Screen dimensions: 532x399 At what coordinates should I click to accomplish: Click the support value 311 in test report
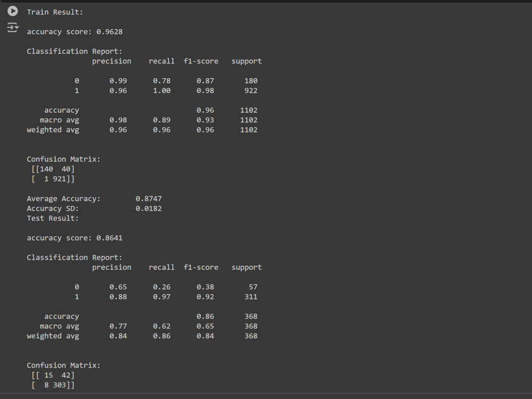pos(251,297)
